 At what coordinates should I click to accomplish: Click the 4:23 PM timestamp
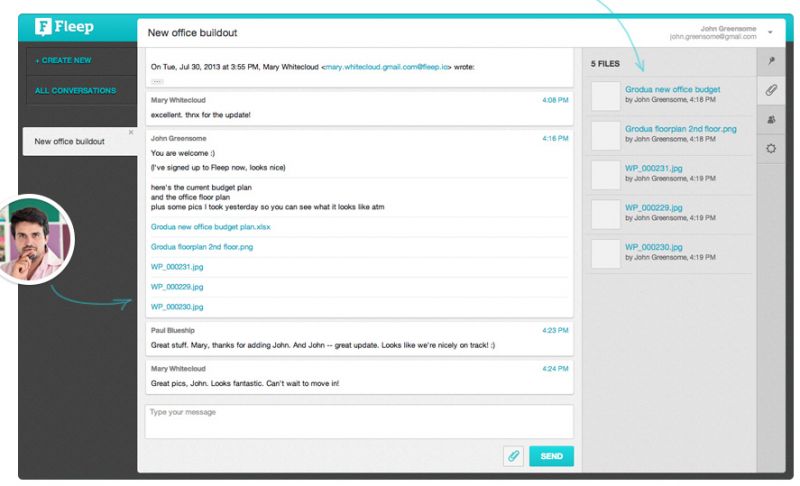(x=555, y=330)
